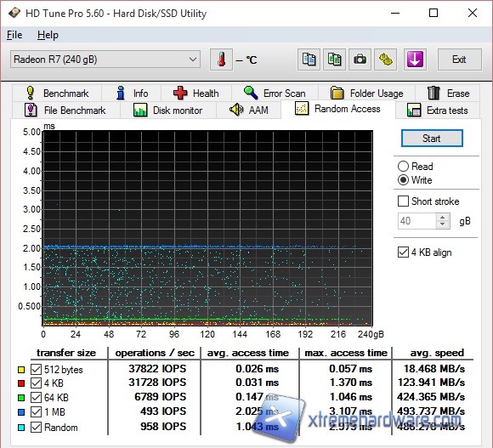Toggle the 4 KB align checkbox
The image size is (493, 448).
click(404, 252)
